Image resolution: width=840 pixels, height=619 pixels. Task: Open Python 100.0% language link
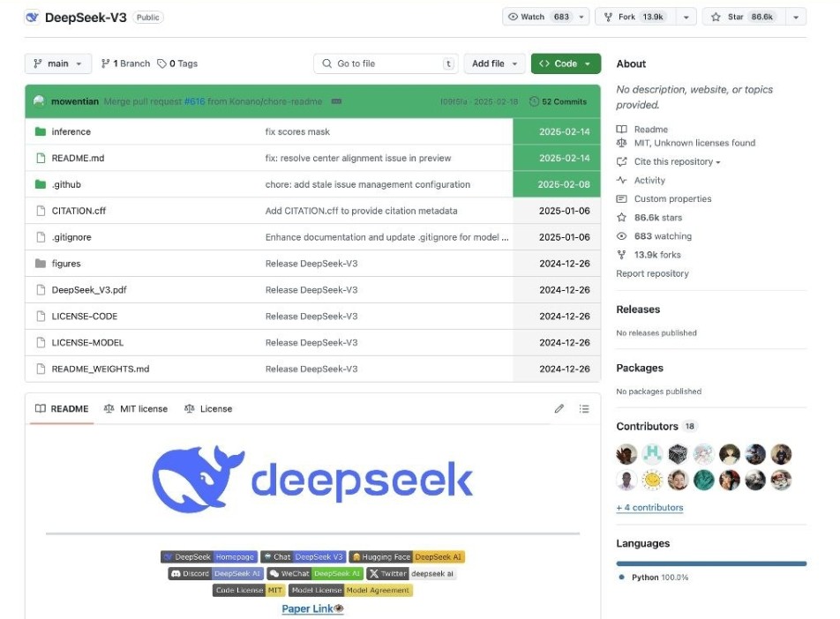654,578
